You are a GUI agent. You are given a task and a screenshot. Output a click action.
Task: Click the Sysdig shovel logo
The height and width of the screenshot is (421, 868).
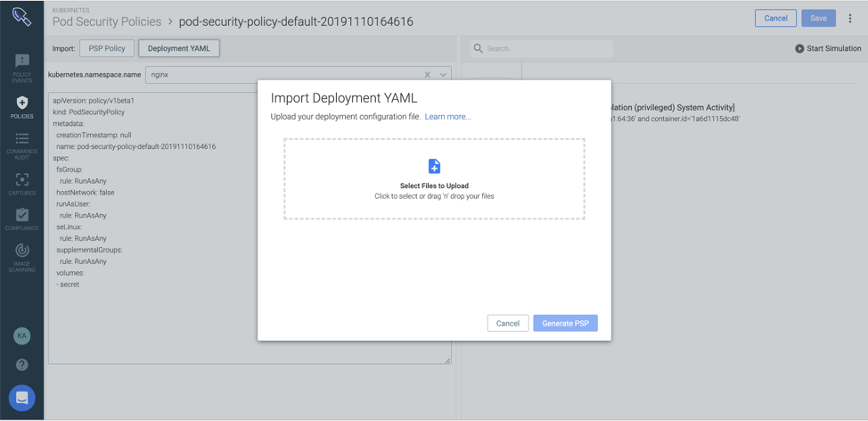(x=21, y=15)
